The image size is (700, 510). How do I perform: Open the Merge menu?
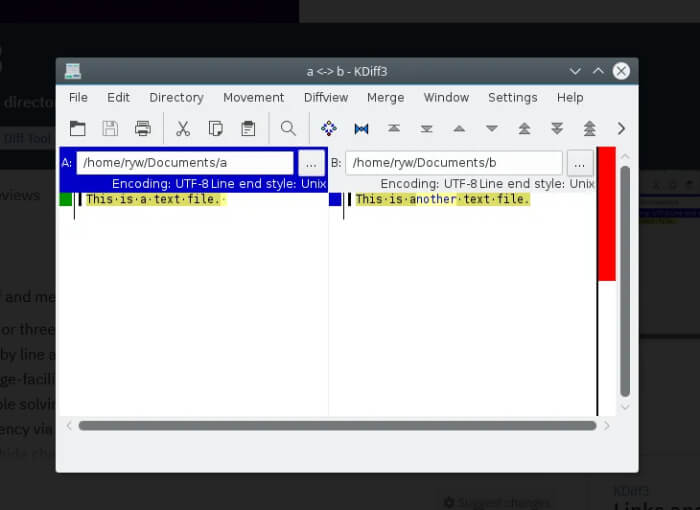pos(386,97)
